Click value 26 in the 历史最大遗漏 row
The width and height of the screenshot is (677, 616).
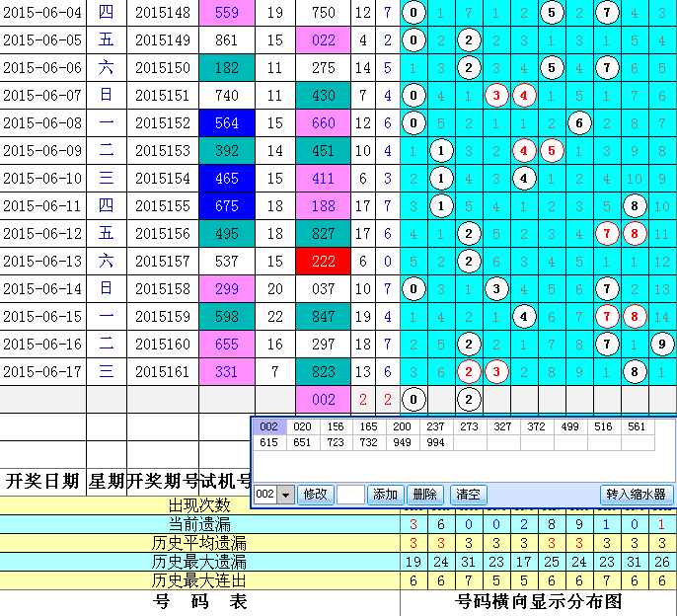662,562
